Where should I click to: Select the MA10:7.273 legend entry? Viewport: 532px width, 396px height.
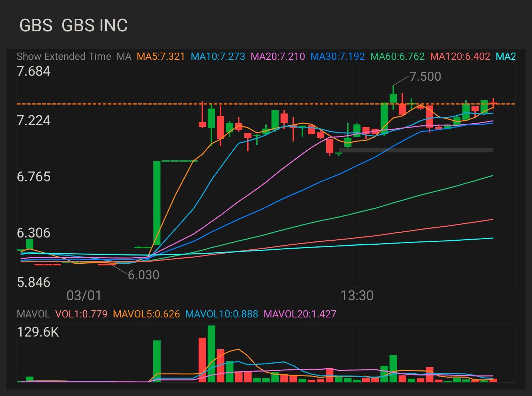[218, 57]
